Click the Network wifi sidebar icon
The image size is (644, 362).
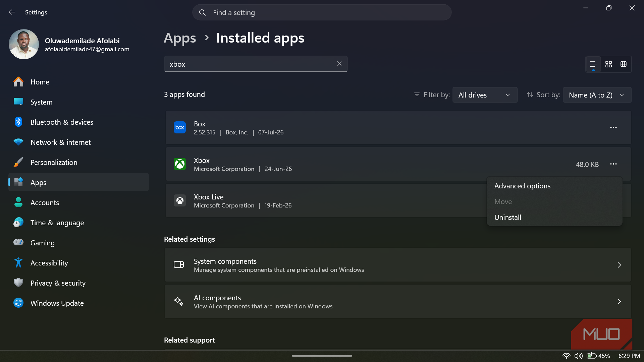pyautogui.click(x=18, y=142)
